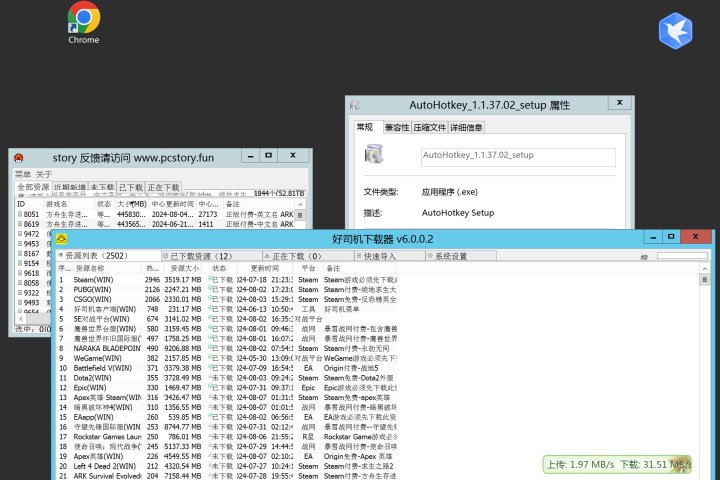This screenshot has width=720, height=480.
Task: Sort story list by 中心更新时间 column
Action: (173, 203)
